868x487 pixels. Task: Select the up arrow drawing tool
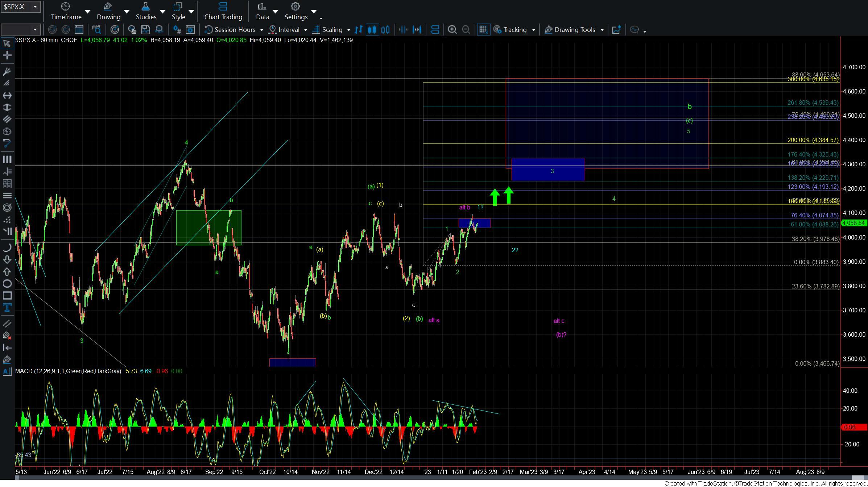7,272
